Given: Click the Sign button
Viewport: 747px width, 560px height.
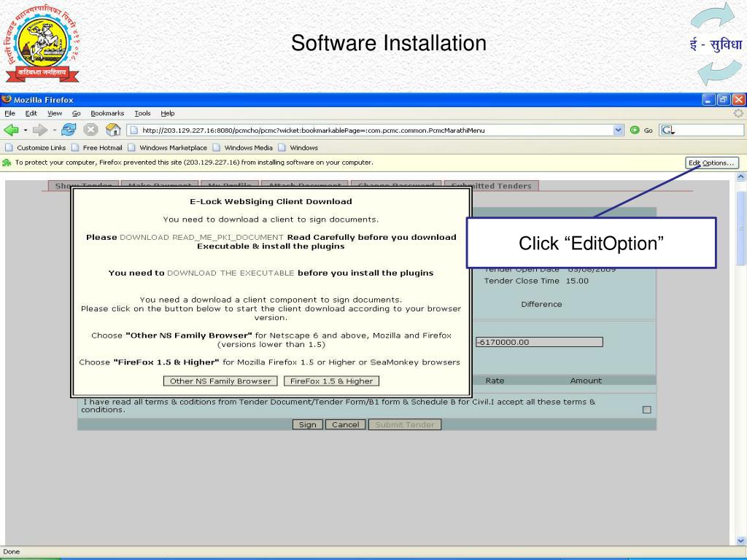Looking at the screenshot, I should pyautogui.click(x=308, y=424).
